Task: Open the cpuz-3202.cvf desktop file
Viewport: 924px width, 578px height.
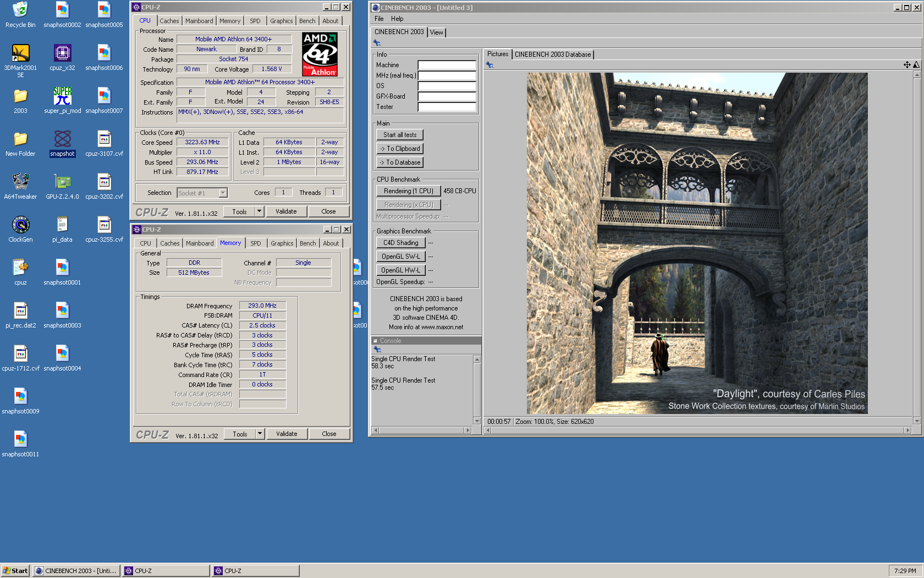Action: tap(104, 187)
